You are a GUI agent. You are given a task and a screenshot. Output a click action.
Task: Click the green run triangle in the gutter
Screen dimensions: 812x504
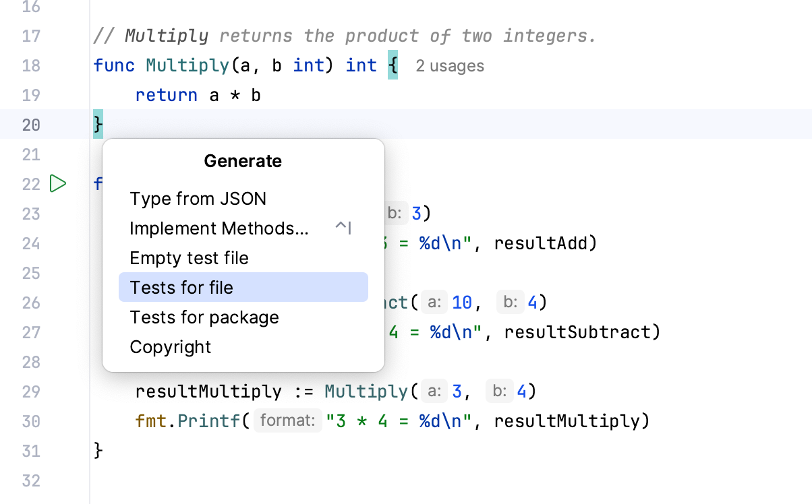coord(58,183)
